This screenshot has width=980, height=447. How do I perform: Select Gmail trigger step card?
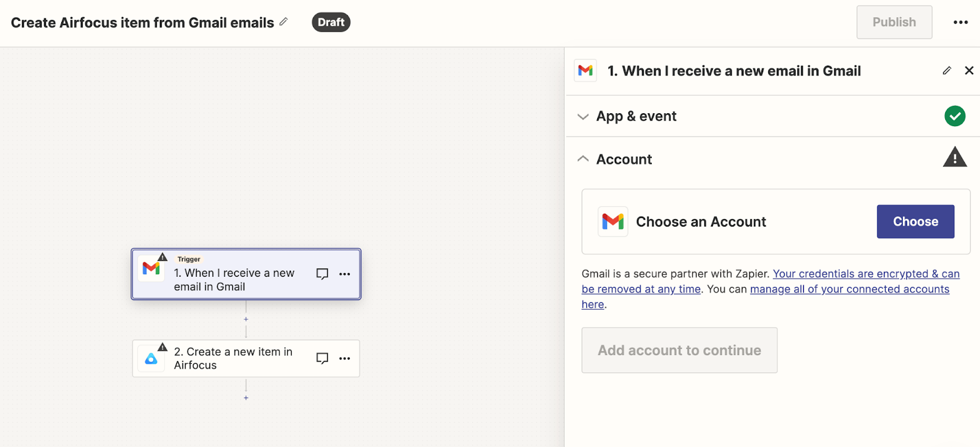point(246,274)
